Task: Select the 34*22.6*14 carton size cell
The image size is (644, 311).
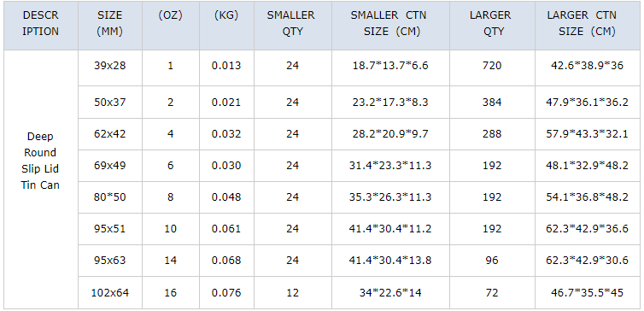Action: click(x=390, y=293)
